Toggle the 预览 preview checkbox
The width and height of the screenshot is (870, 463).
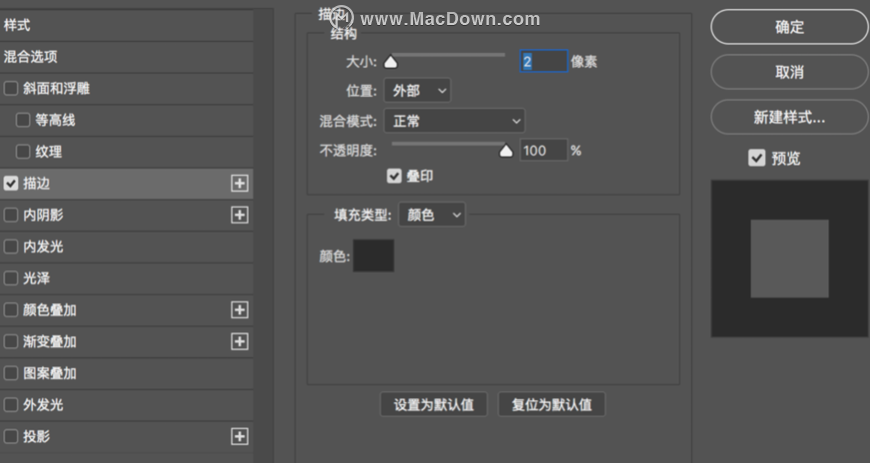pyautogui.click(x=757, y=158)
